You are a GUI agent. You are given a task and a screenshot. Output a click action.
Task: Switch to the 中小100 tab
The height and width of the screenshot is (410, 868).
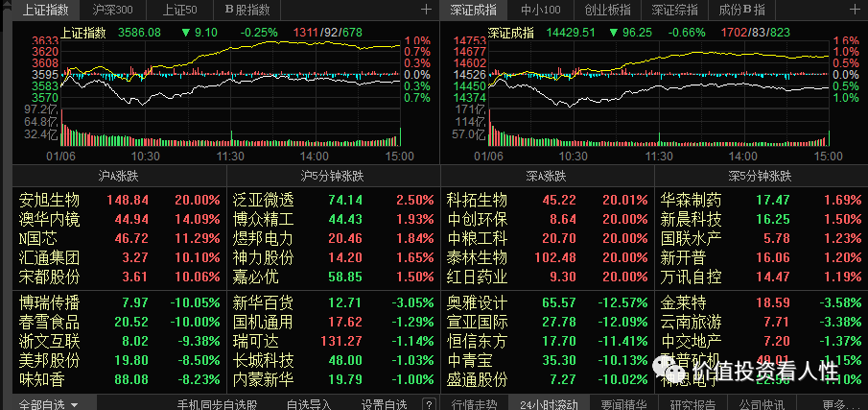coord(540,10)
